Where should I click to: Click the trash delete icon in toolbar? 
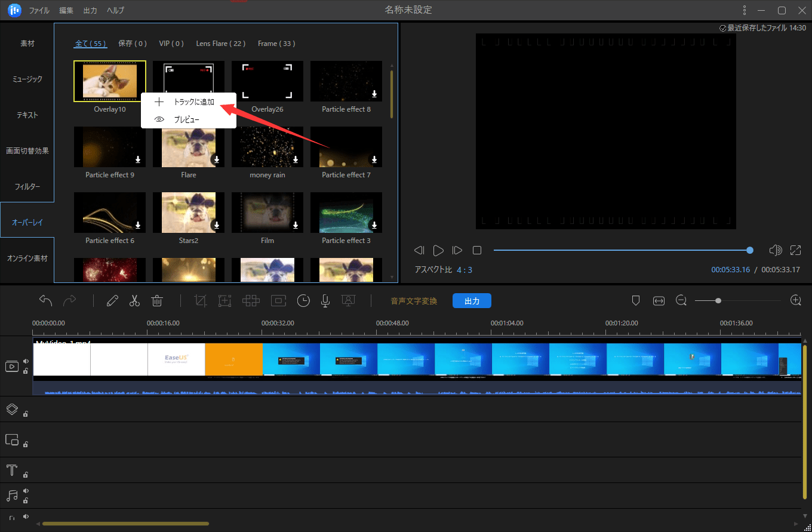(157, 301)
